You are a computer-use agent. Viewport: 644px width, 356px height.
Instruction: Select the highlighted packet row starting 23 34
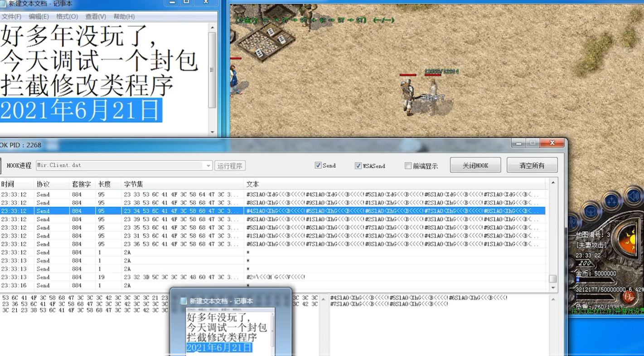coord(272,211)
